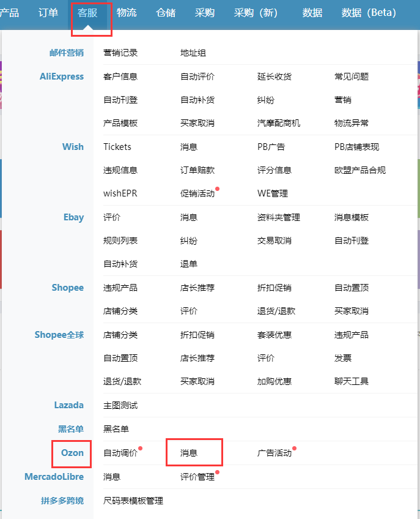Open Wish PB店铺表现

coord(357,147)
